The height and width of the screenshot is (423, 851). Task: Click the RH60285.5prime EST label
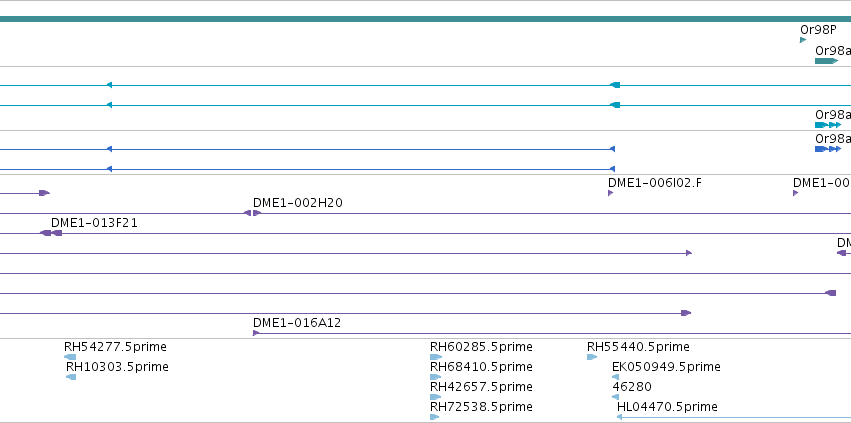481,346
